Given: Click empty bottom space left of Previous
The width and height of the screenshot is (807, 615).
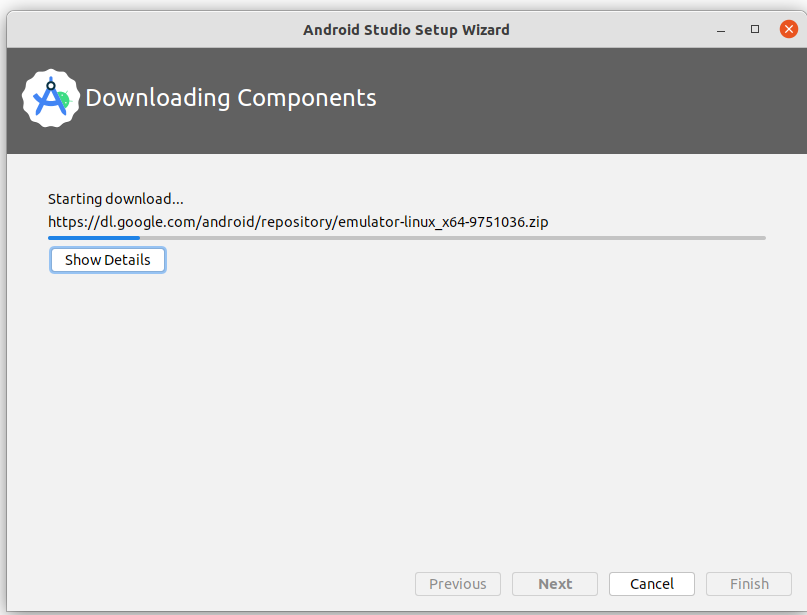Looking at the screenshot, I should (200, 584).
